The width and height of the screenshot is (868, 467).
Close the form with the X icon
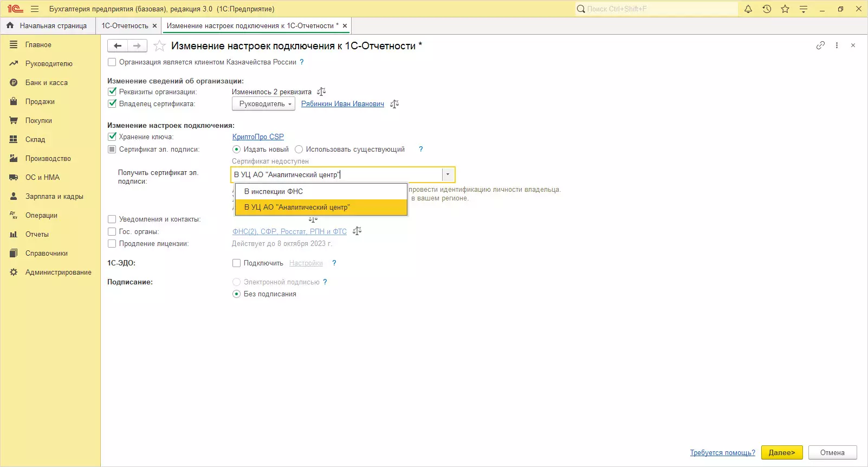853,46
